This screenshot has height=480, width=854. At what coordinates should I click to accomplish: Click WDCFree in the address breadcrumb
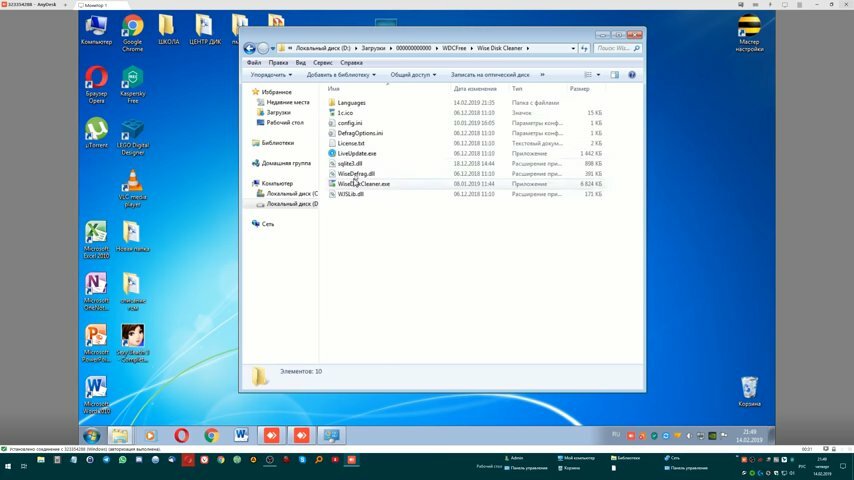[x=454, y=48]
